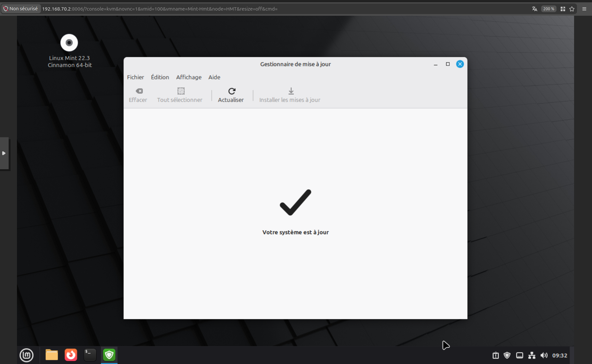Launch the file manager from the panel

click(51, 355)
